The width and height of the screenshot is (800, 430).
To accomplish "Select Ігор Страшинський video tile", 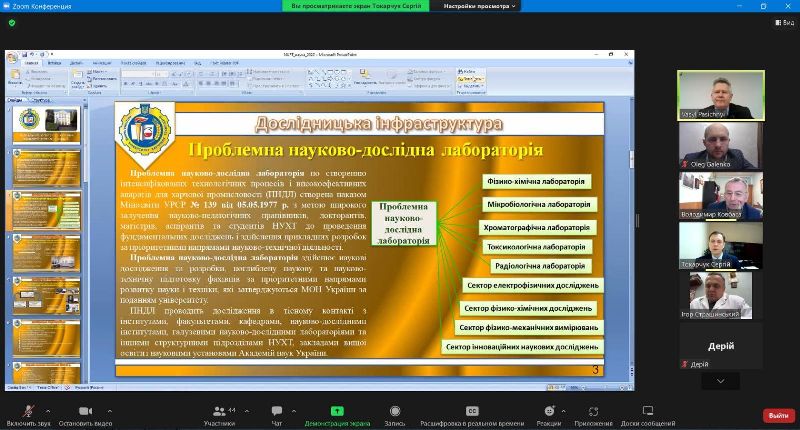I will point(721,296).
